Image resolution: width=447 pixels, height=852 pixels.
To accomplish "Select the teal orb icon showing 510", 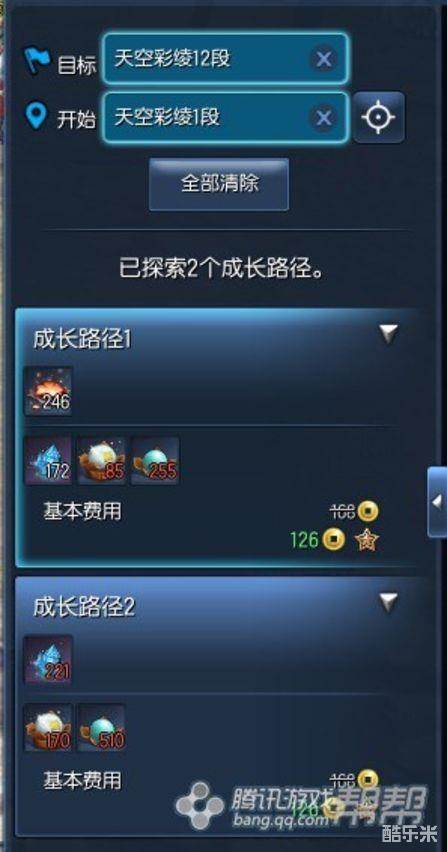I will (102, 728).
